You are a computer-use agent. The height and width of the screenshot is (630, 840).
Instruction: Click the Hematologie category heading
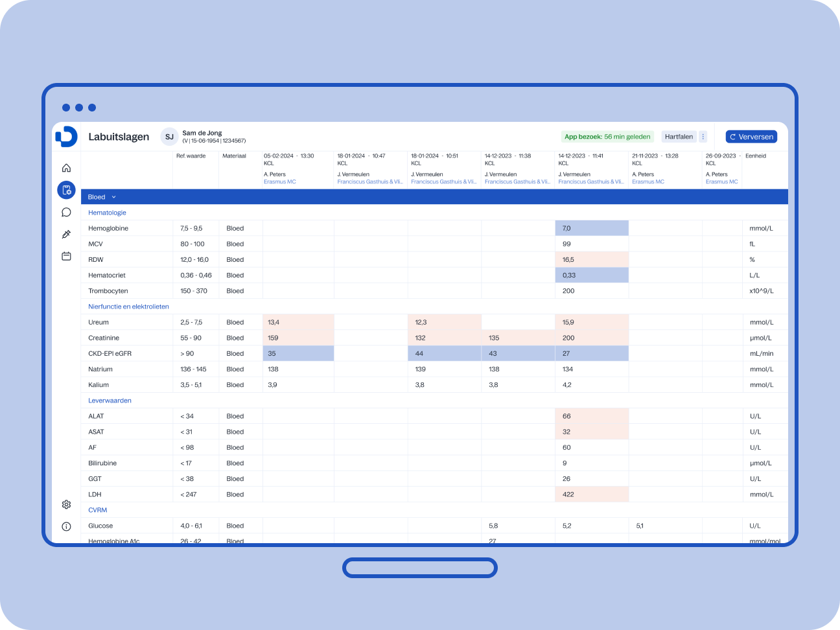pos(107,213)
